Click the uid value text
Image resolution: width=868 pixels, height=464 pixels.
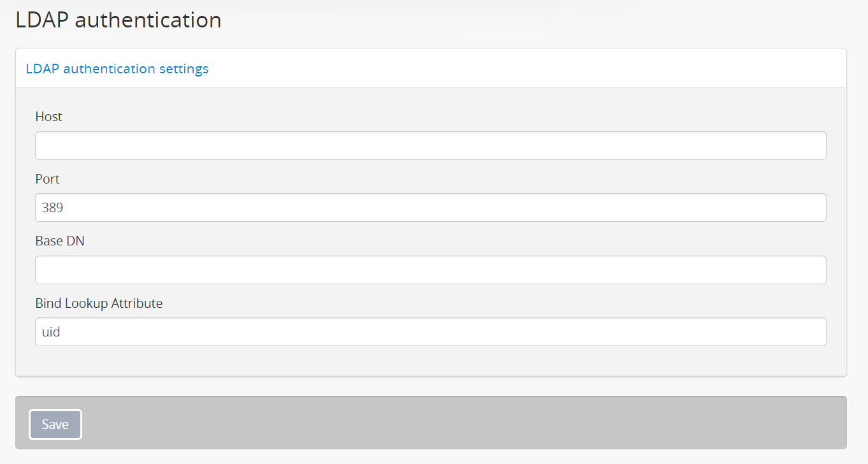(x=51, y=332)
